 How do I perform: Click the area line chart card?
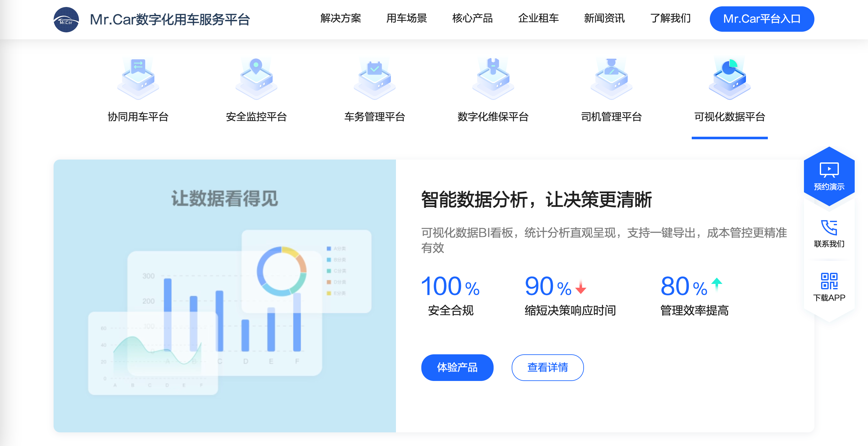tap(152, 353)
